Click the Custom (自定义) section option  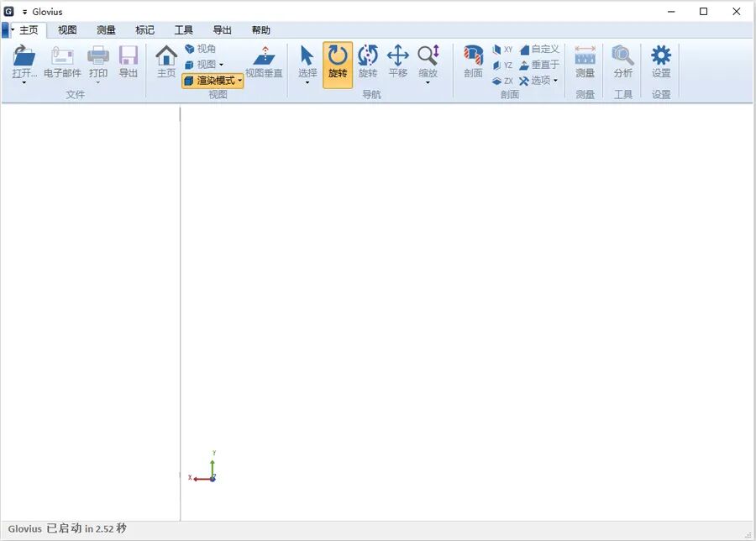coord(539,49)
